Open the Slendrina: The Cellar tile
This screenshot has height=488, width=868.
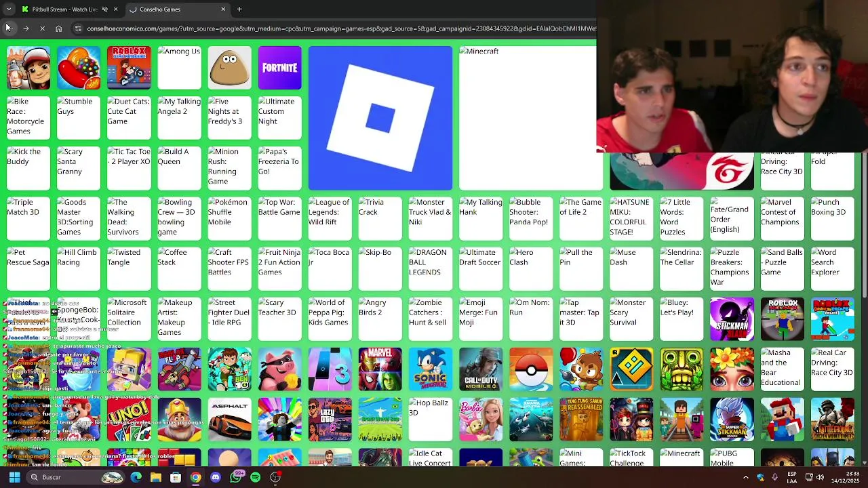coord(682,268)
